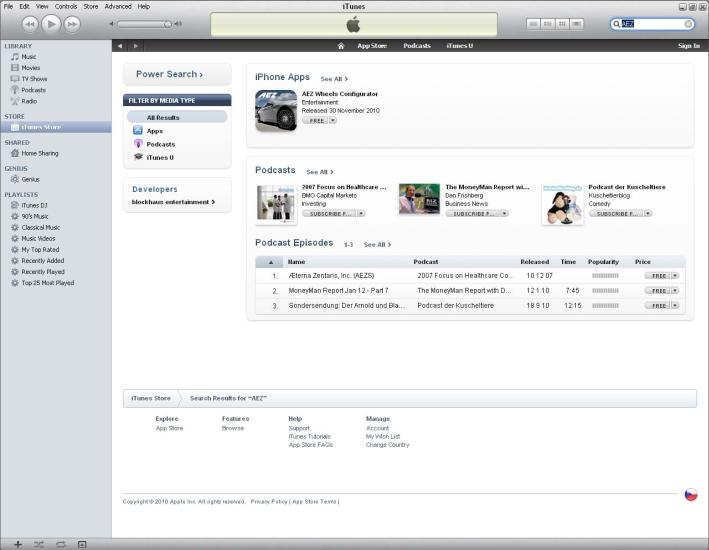This screenshot has width=709, height=550.
Task: Open the Store menu
Action: (91, 6)
